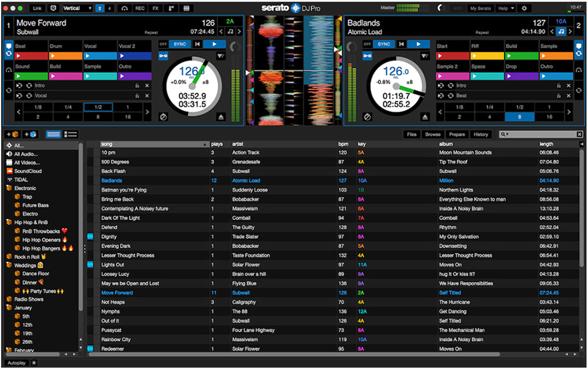Enable Link in the top bar

click(37, 8)
